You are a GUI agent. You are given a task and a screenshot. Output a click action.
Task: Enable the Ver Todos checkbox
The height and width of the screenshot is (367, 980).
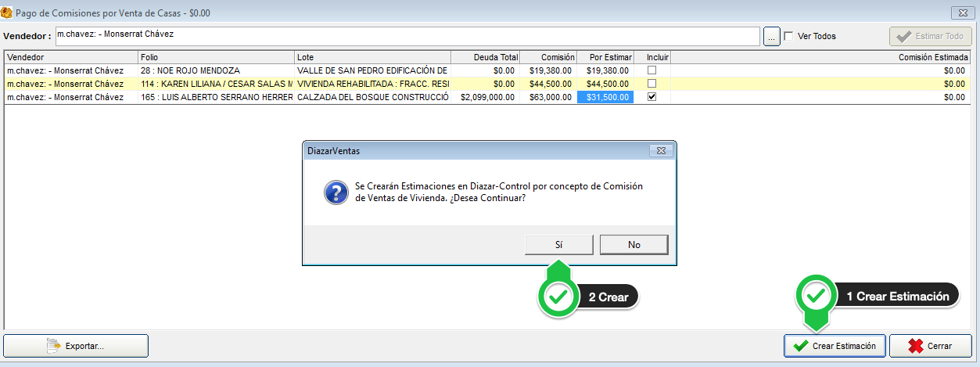coord(788,36)
